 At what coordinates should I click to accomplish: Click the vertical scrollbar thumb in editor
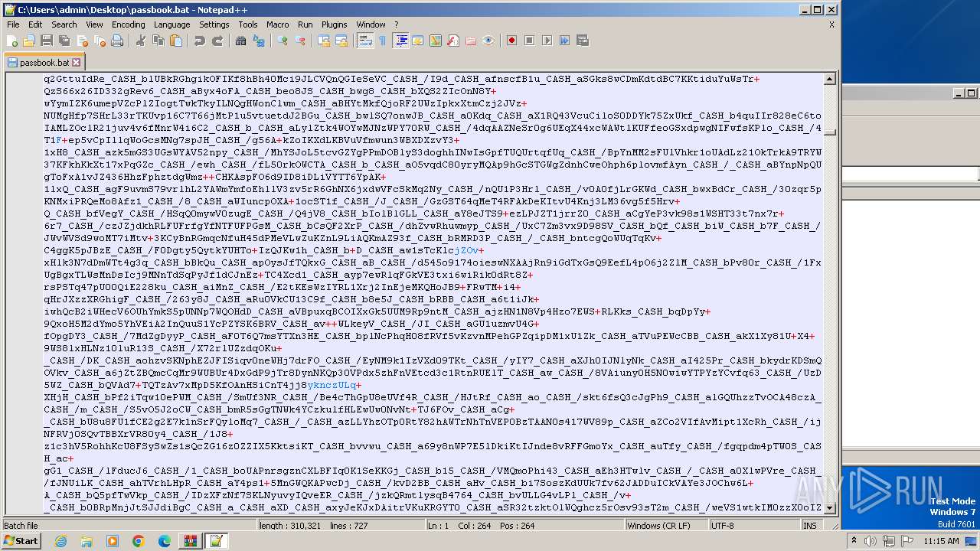[830, 131]
